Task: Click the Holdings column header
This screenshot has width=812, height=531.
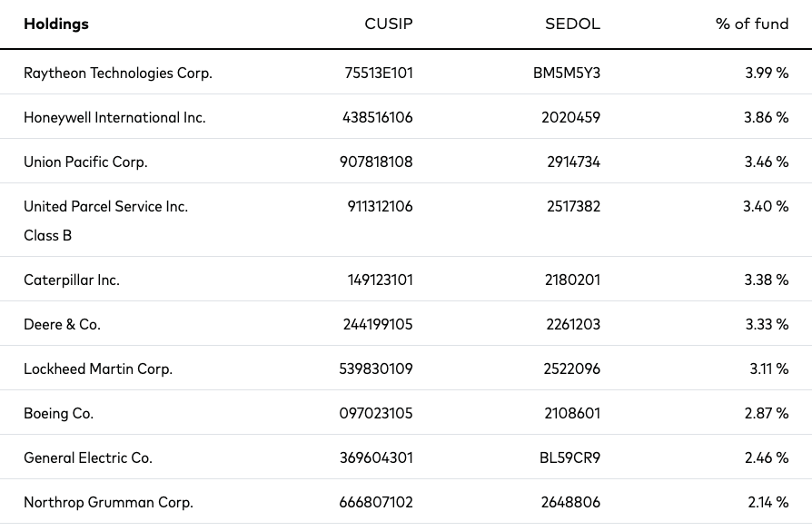Action: tap(56, 25)
